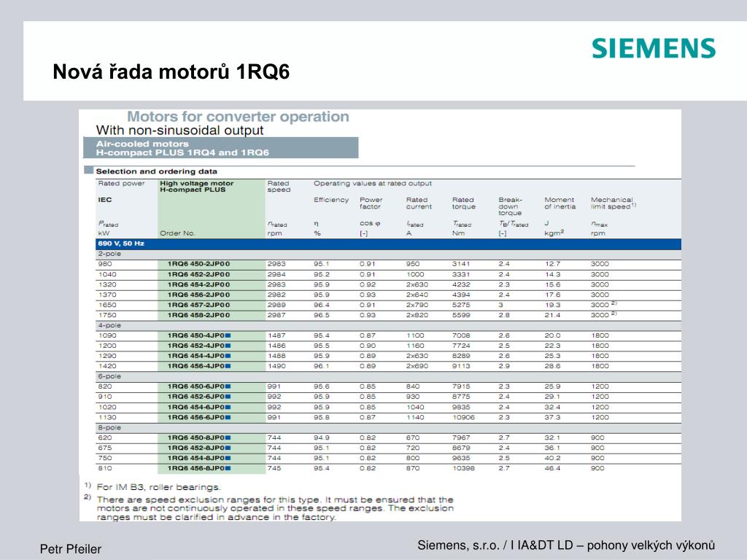Screen dimensions: 747x560
Task: Select rated speed value 1490
Action: pyautogui.click(x=276, y=366)
